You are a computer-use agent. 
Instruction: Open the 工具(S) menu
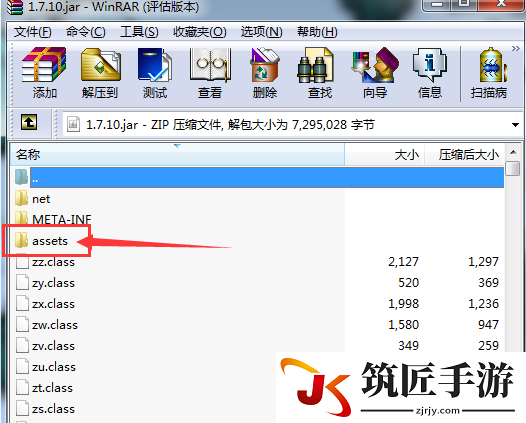point(139,32)
